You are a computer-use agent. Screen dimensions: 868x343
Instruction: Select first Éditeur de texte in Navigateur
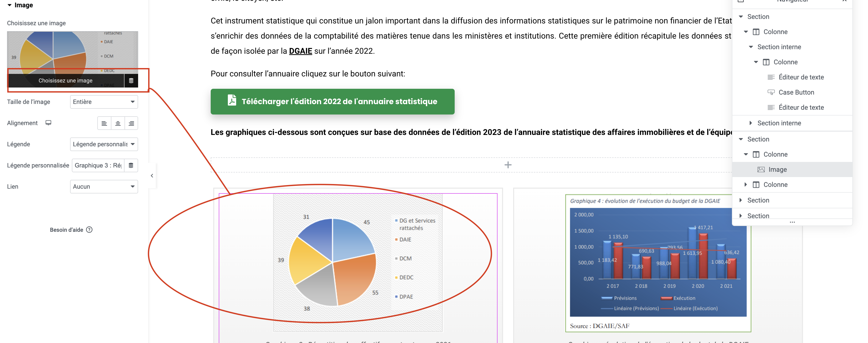coord(801,77)
